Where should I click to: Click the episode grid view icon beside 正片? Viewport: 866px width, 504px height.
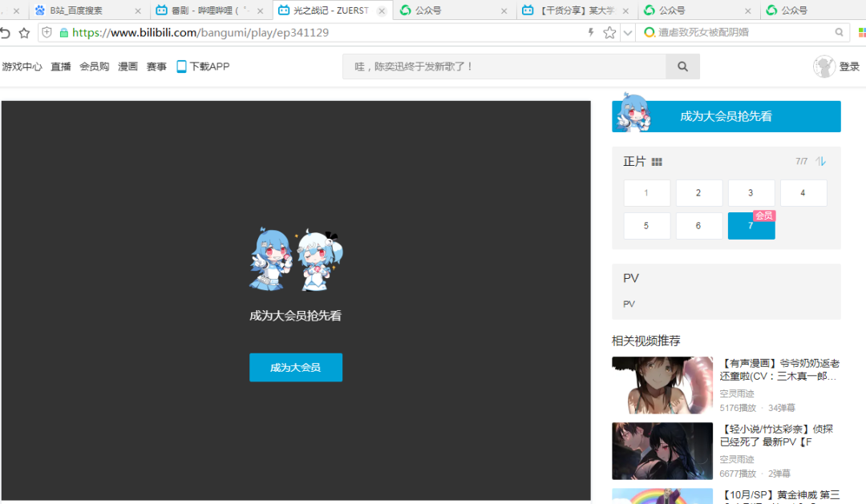[657, 162]
